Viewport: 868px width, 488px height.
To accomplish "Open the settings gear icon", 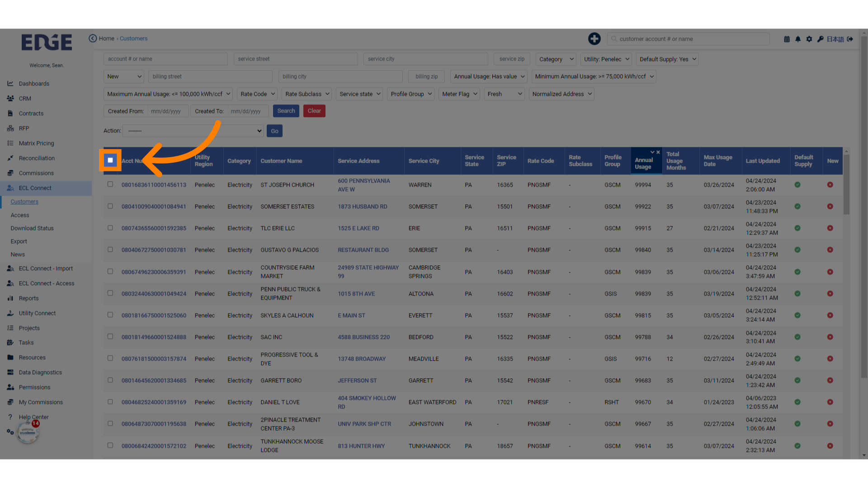I will pos(809,39).
